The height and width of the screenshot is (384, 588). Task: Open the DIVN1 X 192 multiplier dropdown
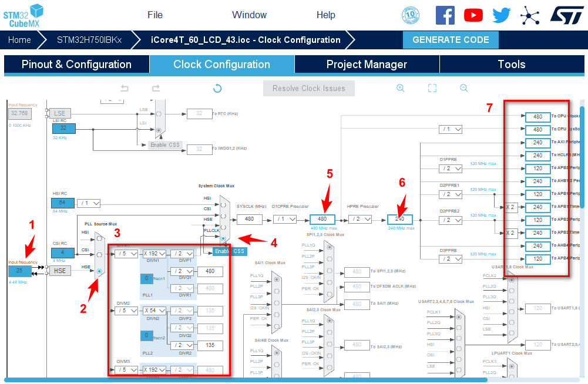coord(154,254)
